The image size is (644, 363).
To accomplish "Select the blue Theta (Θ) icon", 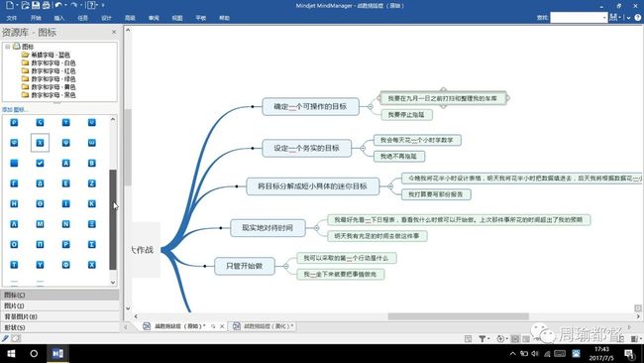I will [40, 203].
